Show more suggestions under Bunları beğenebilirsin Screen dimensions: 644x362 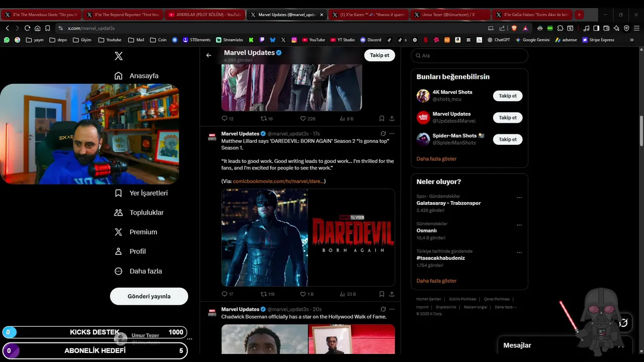[436, 159]
